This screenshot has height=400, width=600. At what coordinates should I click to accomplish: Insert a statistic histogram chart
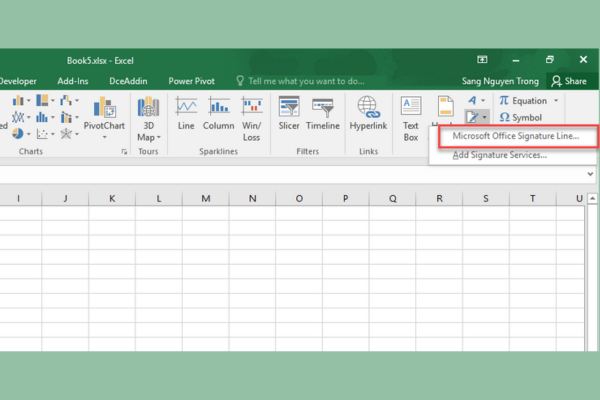click(42, 117)
